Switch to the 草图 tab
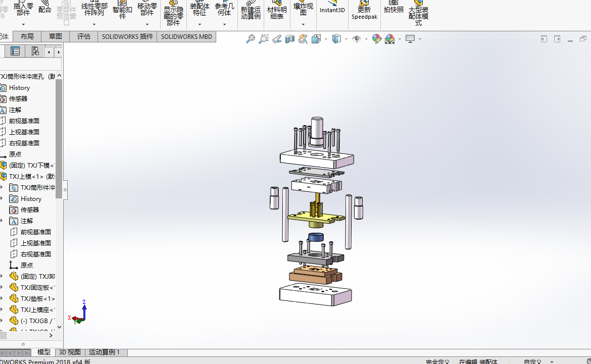This screenshot has height=364, width=591. [x=55, y=36]
